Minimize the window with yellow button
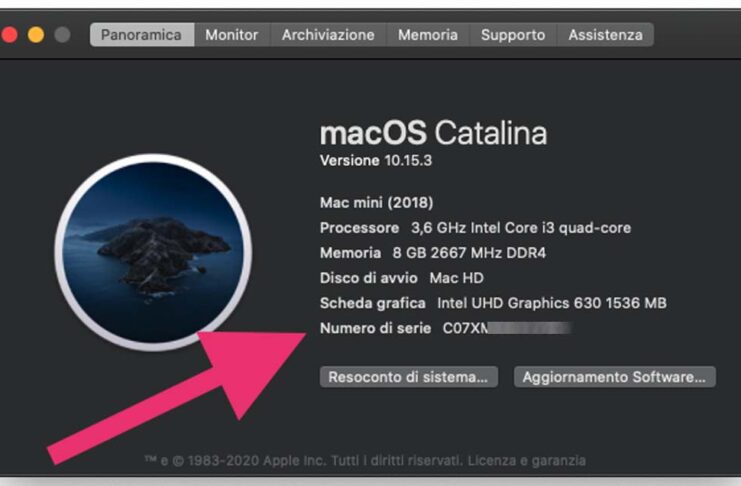Image resolution: width=741 pixels, height=486 pixels. [x=36, y=35]
